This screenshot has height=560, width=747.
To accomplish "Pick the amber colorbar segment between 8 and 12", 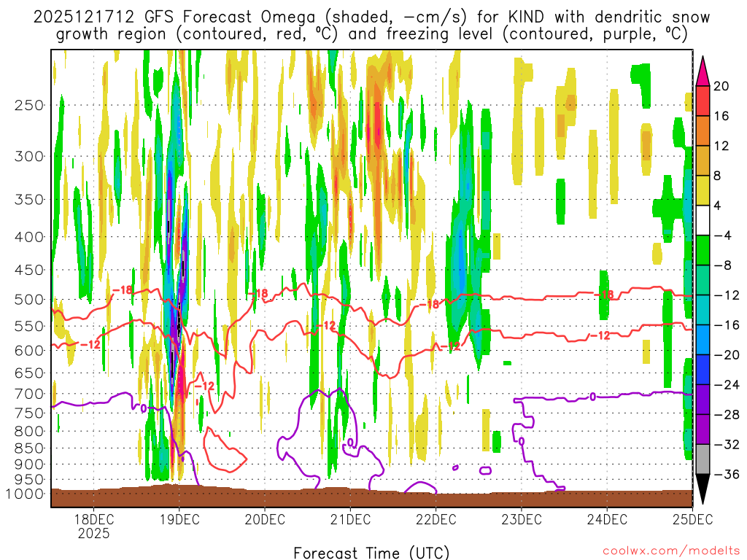I will point(703,160).
